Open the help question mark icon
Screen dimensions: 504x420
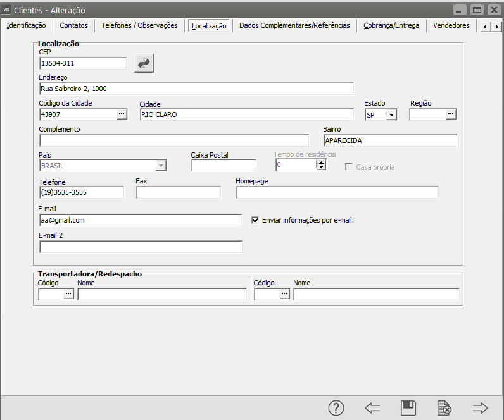tap(336, 408)
